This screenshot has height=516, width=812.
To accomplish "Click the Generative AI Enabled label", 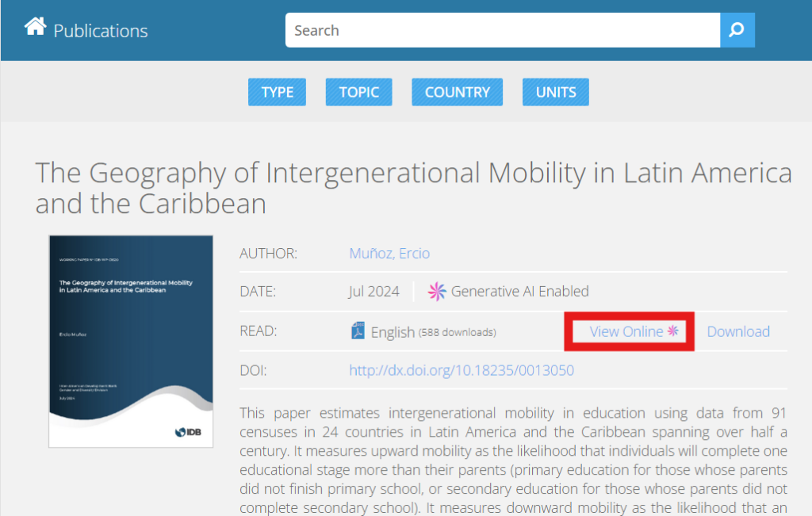I will click(519, 292).
